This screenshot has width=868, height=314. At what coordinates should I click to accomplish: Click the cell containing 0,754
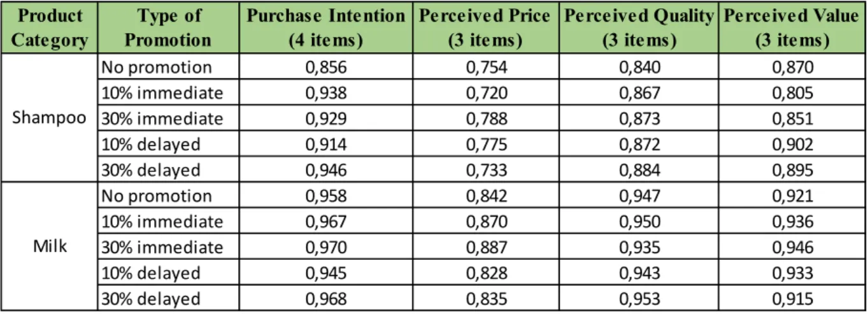pyautogui.click(x=481, y=68)
